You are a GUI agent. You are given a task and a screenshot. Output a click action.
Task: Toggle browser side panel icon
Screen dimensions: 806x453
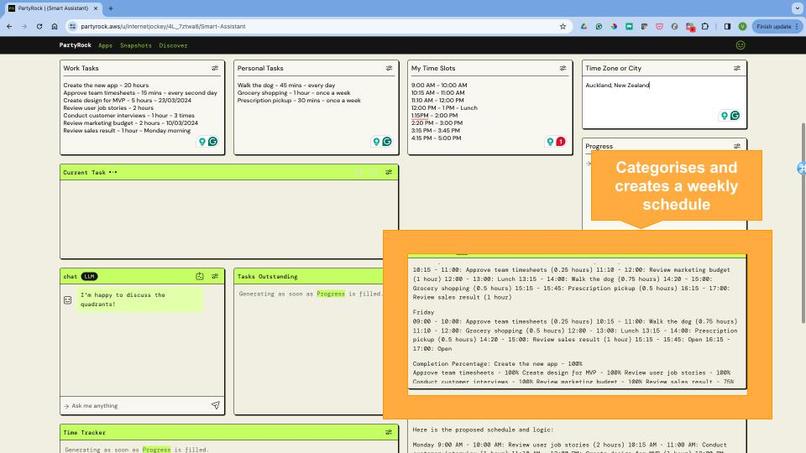(727, 26)
